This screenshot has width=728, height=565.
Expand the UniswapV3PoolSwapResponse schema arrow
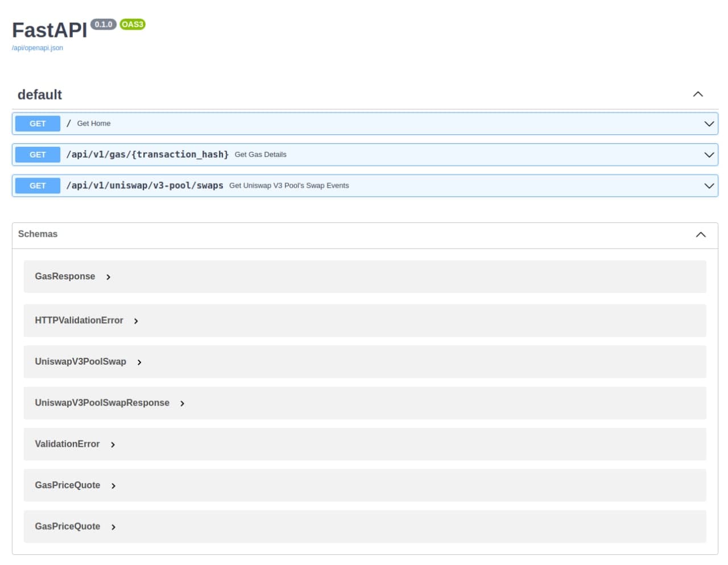coord(182,403)
